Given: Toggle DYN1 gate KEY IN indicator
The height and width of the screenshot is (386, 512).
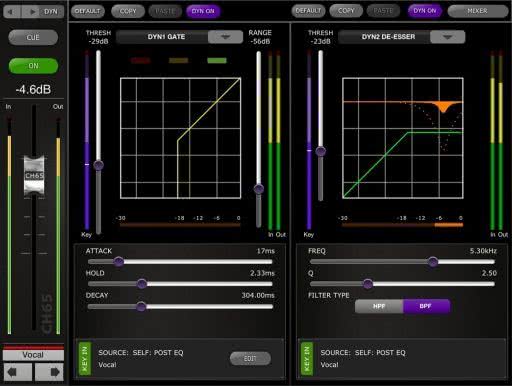Looking at the screenshot, I should click(85, 359).
